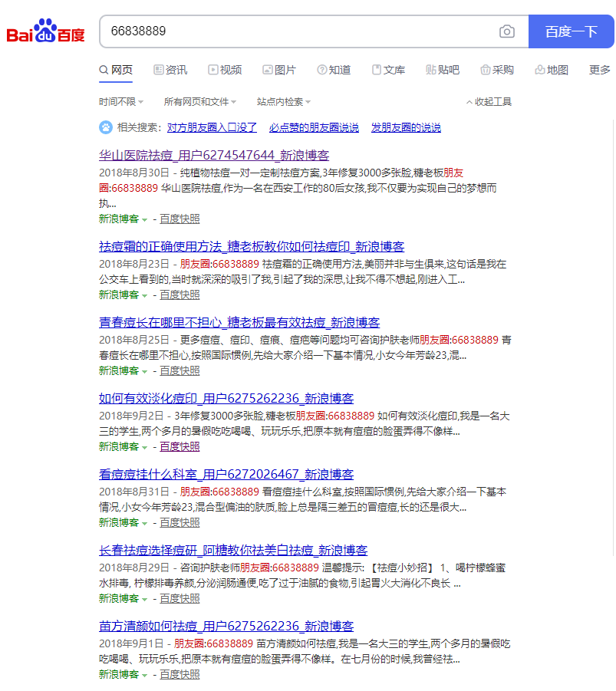Image resolution: width=616 pixels, height=691 pixels.
Task: Switch to the 地图 map tab
Action: [x=552, y=70]
